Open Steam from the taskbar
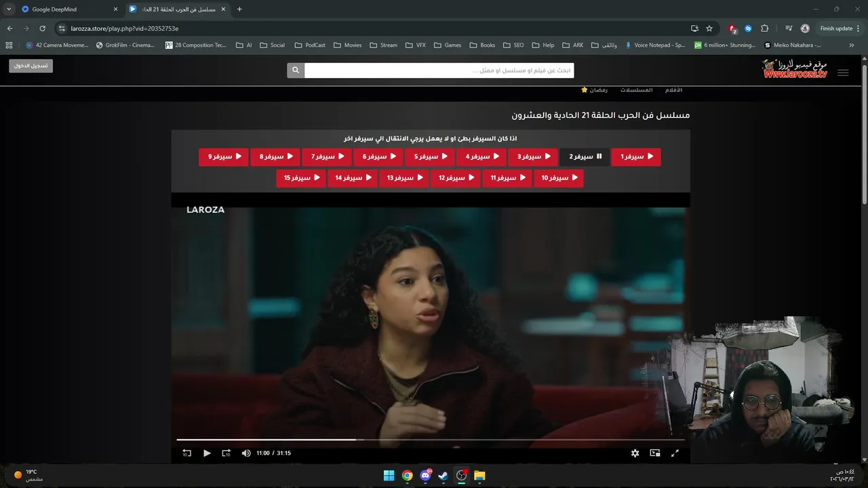The height and width of the screenshot is (488, 868). click(443, 475)
